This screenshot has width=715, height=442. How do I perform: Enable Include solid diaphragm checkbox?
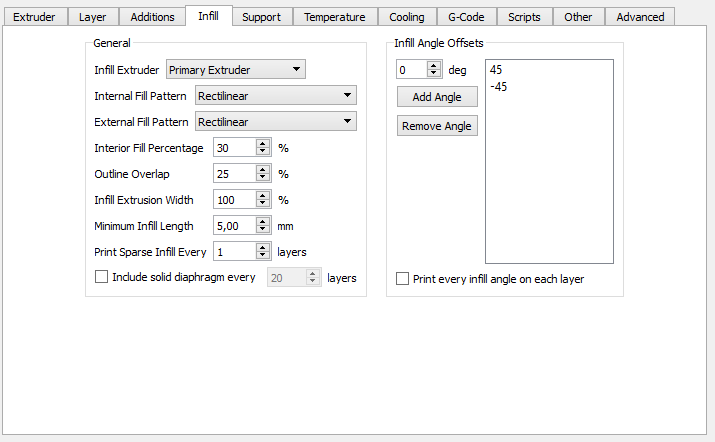pyautogui.click(x=101, y=277)
